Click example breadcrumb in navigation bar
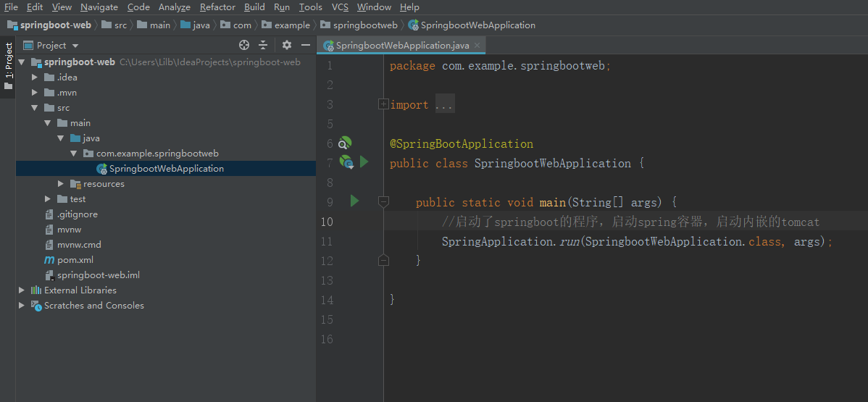868x402 pixels. [x=286, y=25]
